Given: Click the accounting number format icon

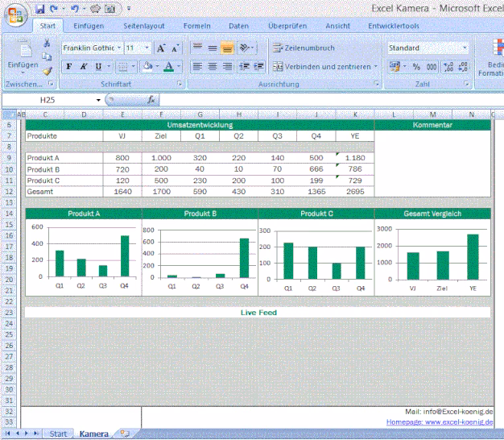Looking at the screenshot, I should 395,67.
